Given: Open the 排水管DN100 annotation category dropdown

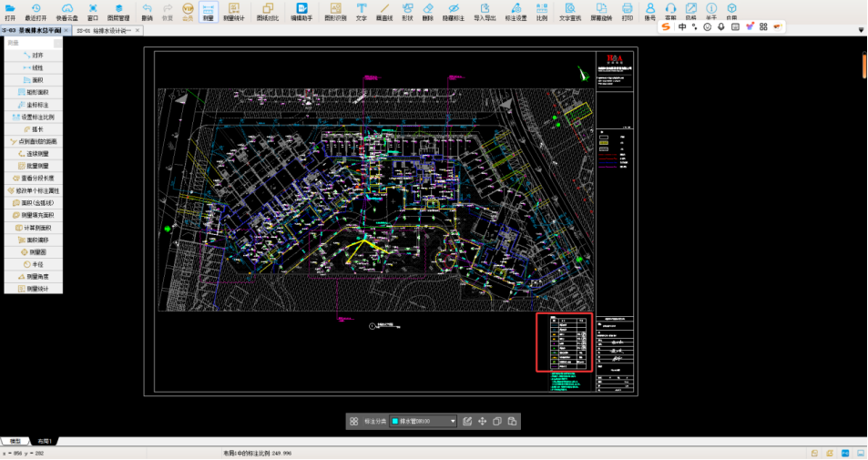Looking at the screenshot, I should [424, 421].
